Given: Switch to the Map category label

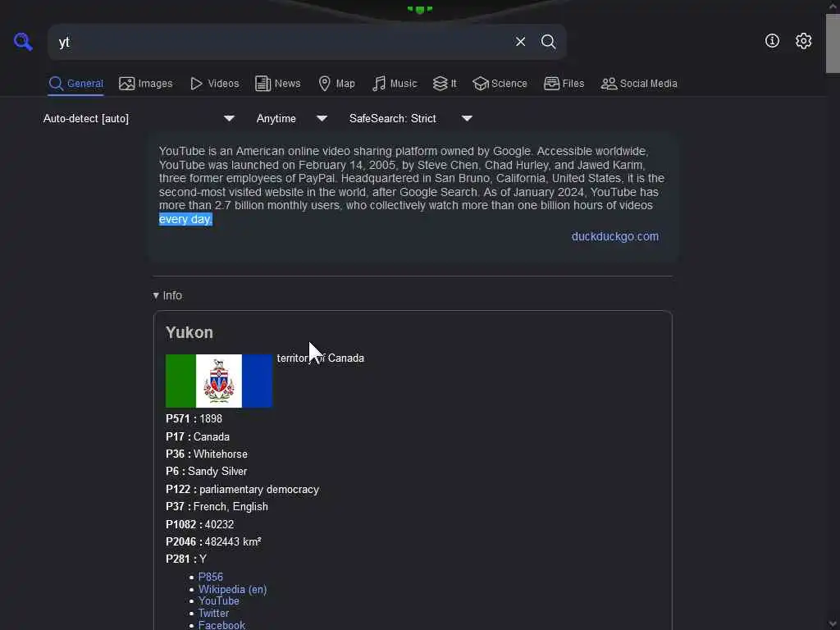Looking at the screenshot, I should [x=345, y=84].
